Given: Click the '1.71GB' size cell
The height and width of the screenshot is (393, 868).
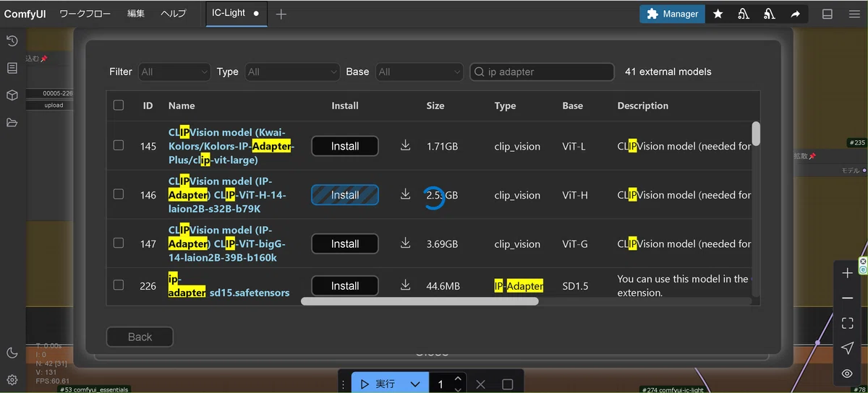Looking at the screenshot, I should 442,146.
